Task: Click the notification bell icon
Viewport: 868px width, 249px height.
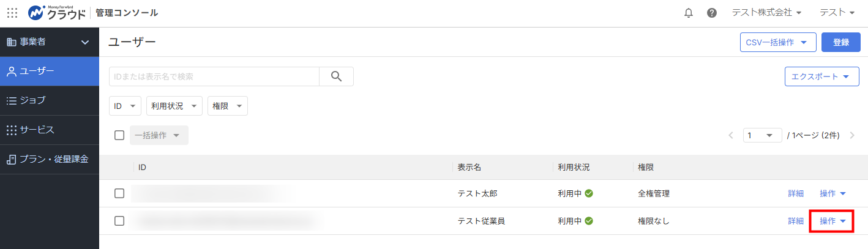Action: tap(689, 13)
